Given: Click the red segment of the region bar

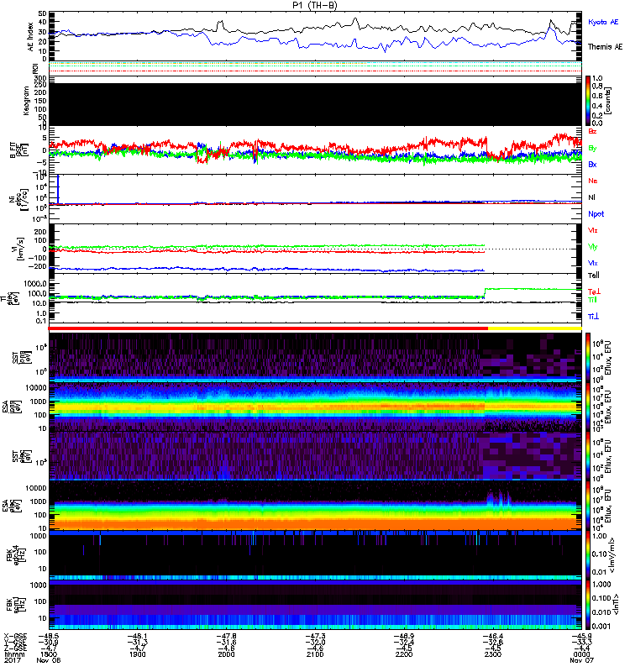Looking at the screenshot, I should pos(268,328).
